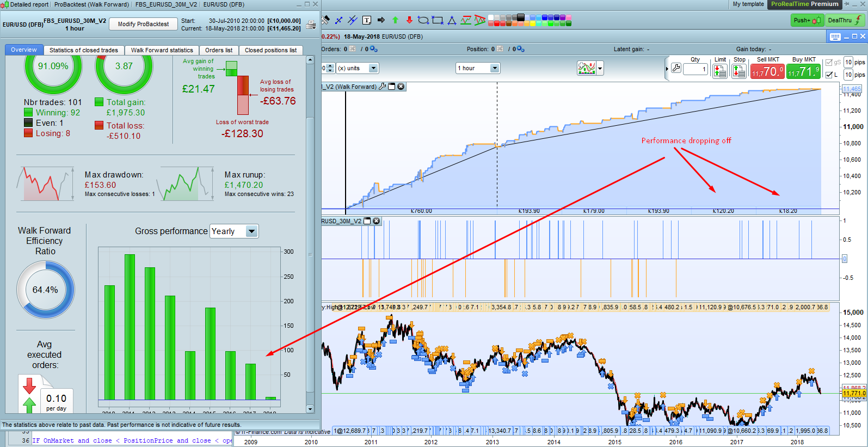
Task: Select the text annotation tool
Action: 367,20
